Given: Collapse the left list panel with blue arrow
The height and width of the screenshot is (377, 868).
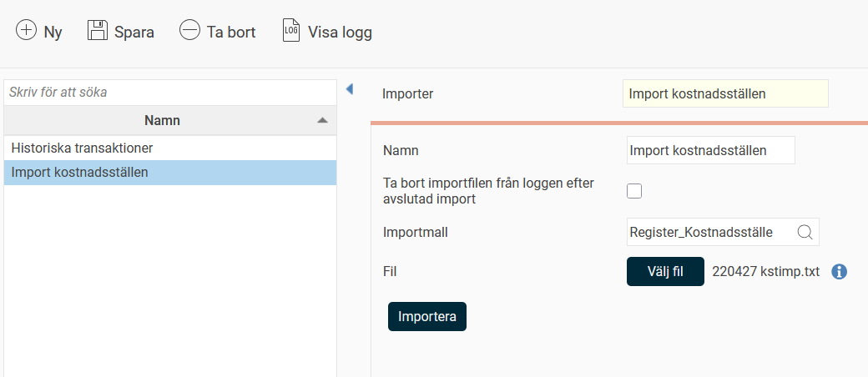Looking at the screenshot, I should point(350,88).
